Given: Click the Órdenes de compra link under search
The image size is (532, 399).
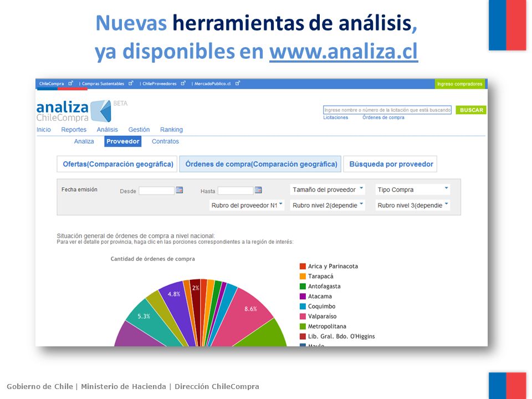Looking at the screenshot, I should (383, 117).
